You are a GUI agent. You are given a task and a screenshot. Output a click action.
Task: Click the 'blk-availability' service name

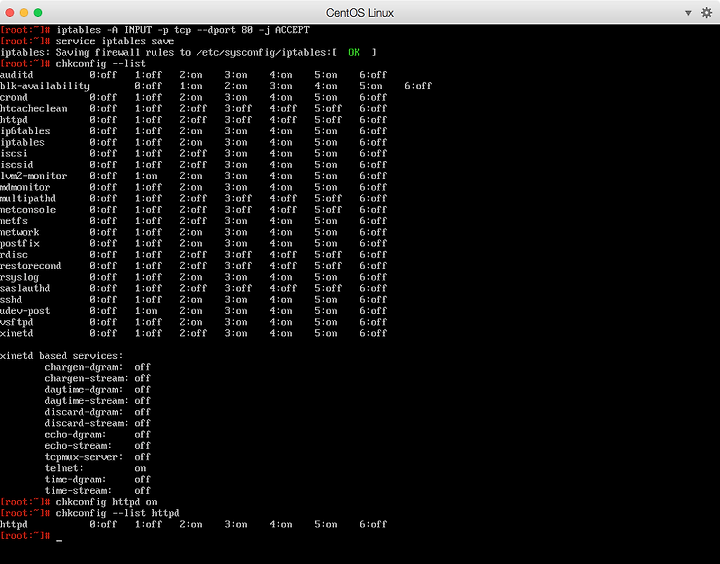point(45,86)
